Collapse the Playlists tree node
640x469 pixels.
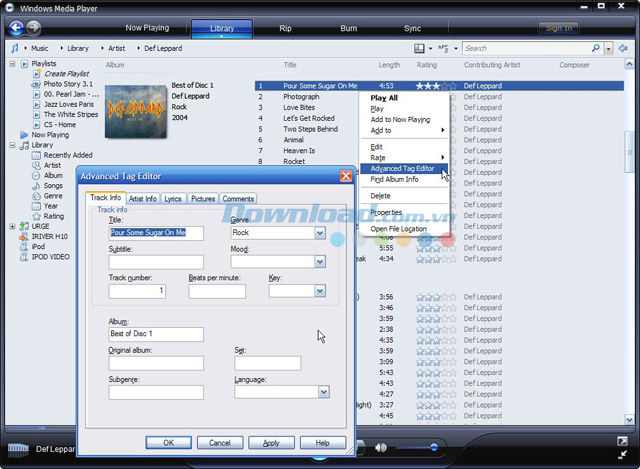pyautogui.click(x=12, y=64)
